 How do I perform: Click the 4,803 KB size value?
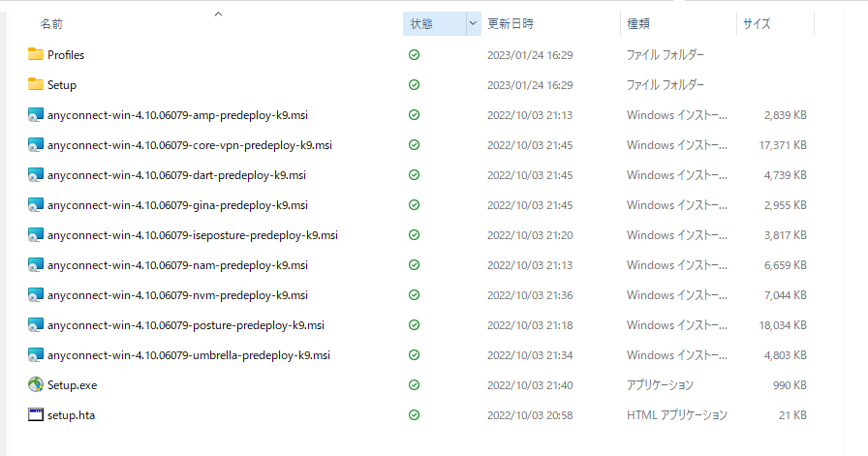point(785,354)
